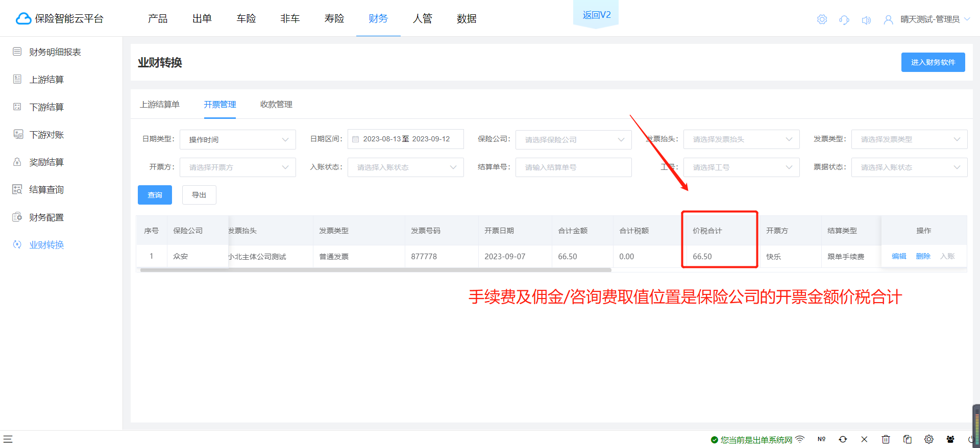
Task: Open the 财务 top menu
Action: [378, 18]
